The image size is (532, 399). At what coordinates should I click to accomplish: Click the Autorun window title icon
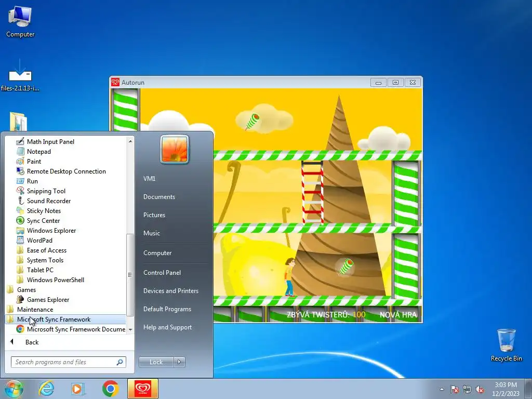point(115,83)
